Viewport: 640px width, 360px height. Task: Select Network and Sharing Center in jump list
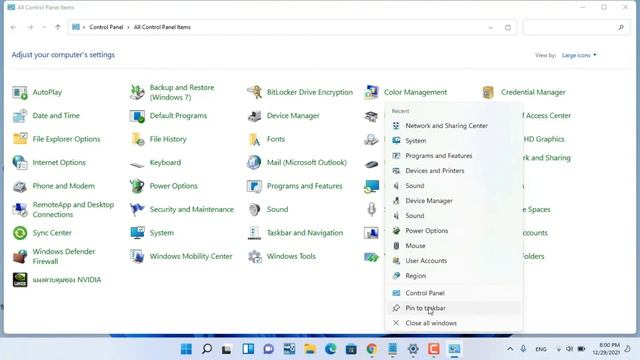tap(453, 126)
